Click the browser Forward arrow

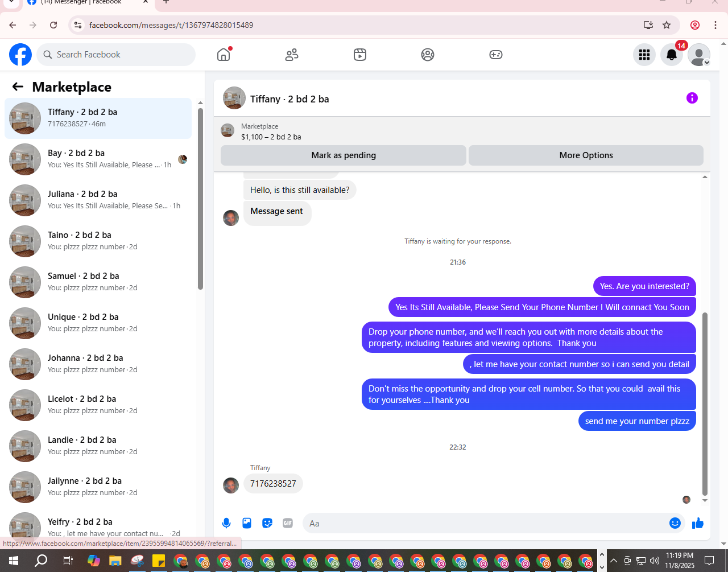33,25
